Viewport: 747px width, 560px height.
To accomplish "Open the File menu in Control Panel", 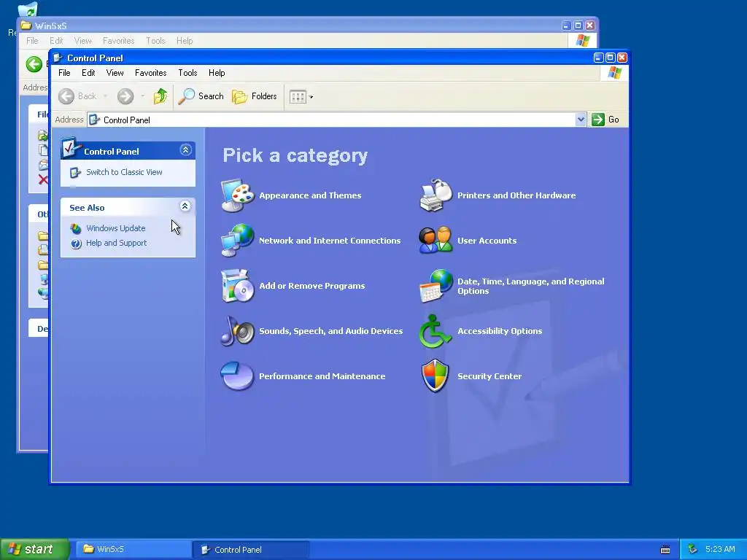I will click(x=64, y=73).
